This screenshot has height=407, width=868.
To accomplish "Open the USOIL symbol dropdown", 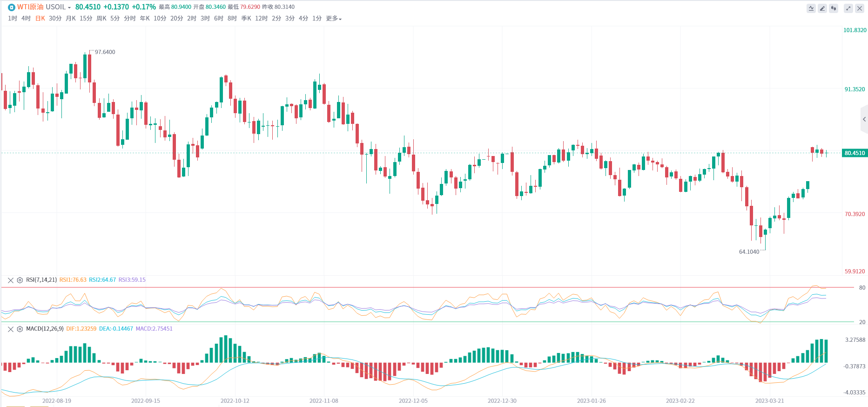I will pyautogui.click(x=69, y=7).
